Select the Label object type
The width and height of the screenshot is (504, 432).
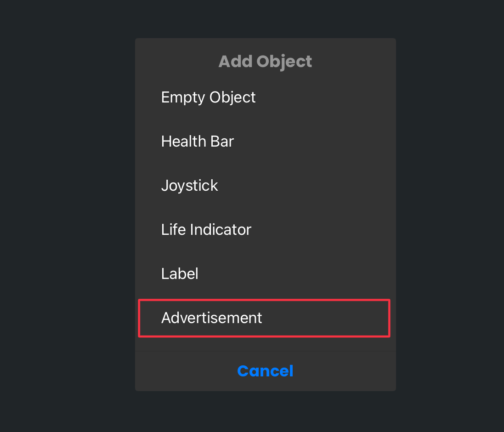click(x=265, y=273)
